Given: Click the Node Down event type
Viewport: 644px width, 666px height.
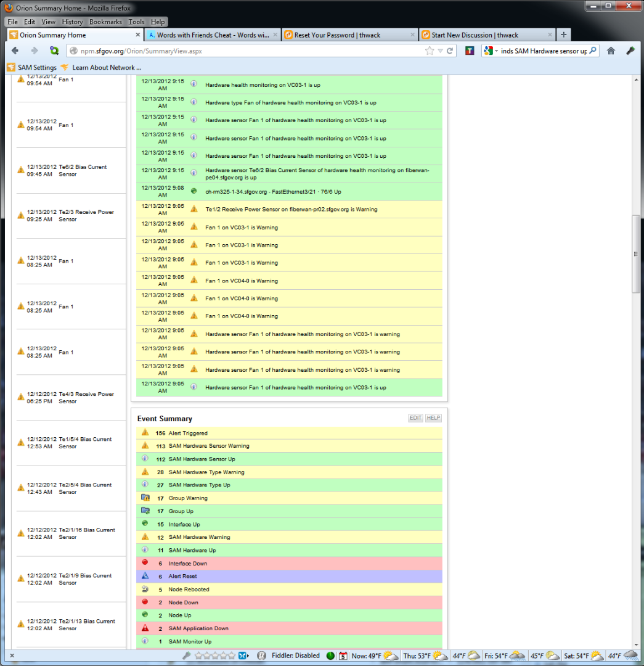Looking at the screenshot, I should [x=183, y=602].
